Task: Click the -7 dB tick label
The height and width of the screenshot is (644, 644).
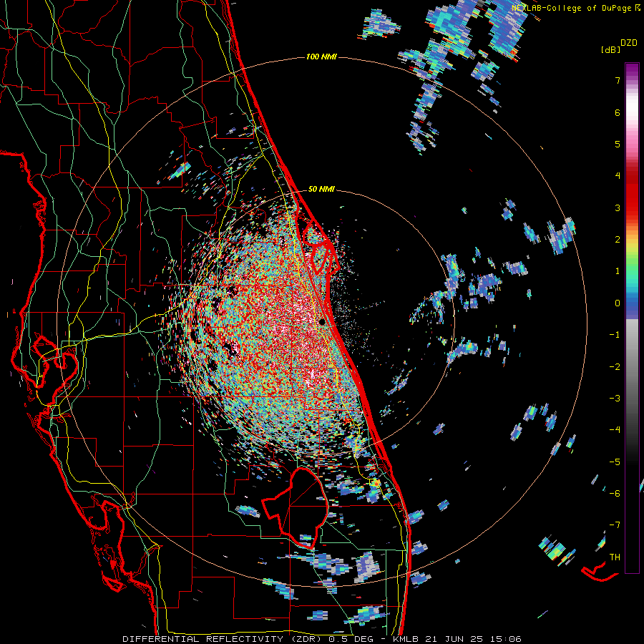Action: [615, 525]
